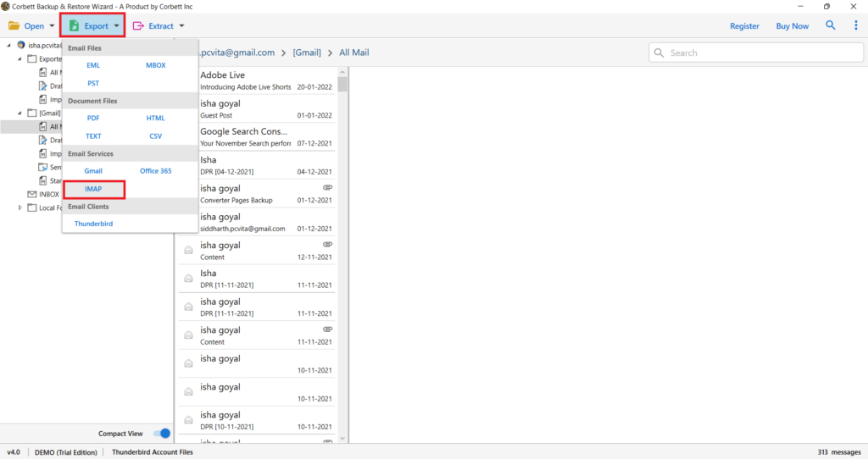Click the Open folder icon in toolbar

click(x=14, y=26)
